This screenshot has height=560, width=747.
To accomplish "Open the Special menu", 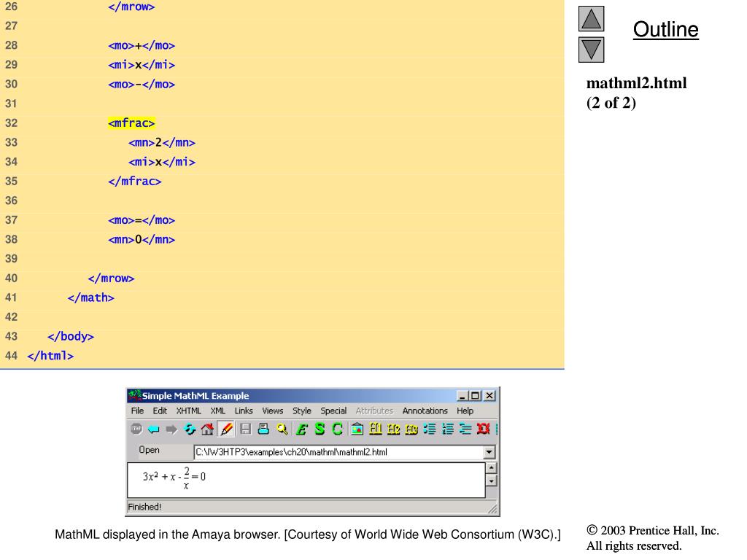I will click(x=333, y=411).
